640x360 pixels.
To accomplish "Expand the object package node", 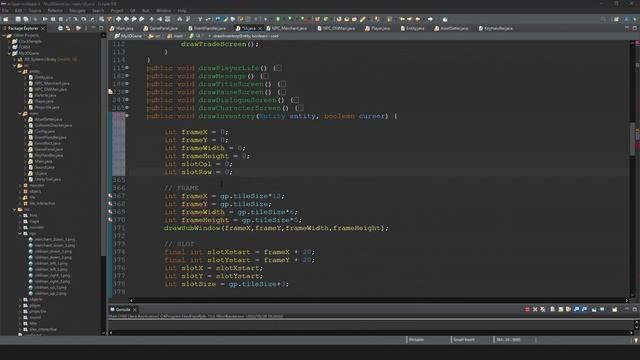I will pos(20,191).
